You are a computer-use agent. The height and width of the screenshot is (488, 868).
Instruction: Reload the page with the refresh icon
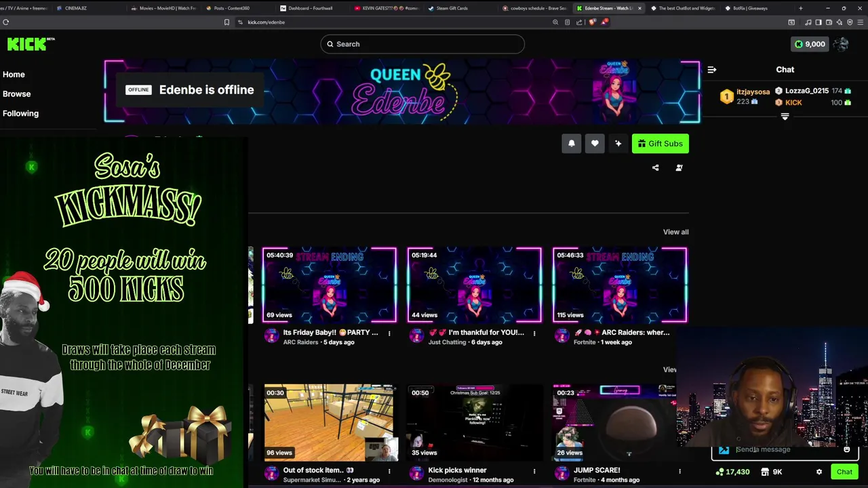pyautogui.click(x=5, y=22)
